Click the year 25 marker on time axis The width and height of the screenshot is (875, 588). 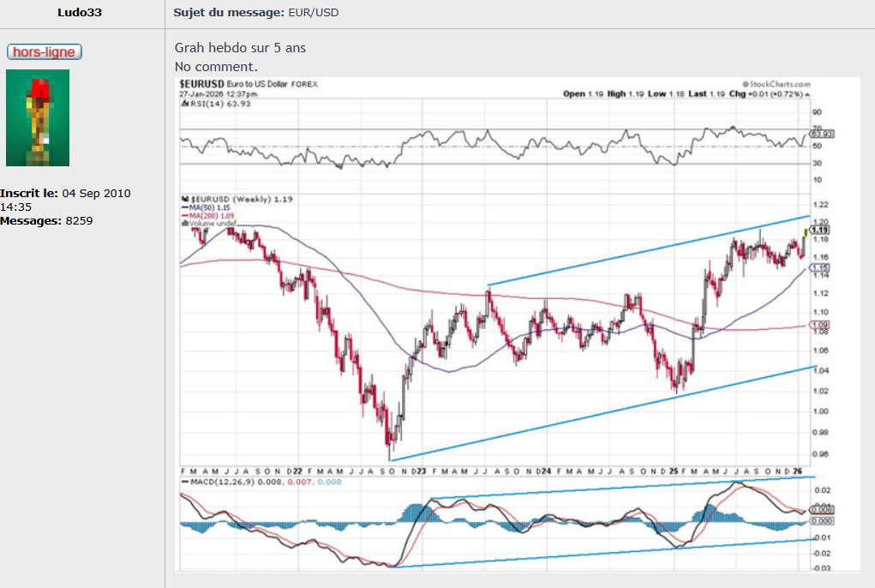tap(674, 471)
